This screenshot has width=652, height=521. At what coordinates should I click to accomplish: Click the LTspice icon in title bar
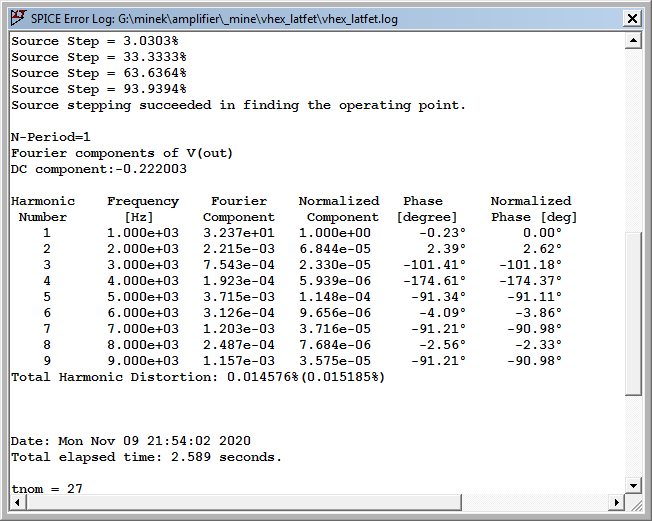coord(19,18)
